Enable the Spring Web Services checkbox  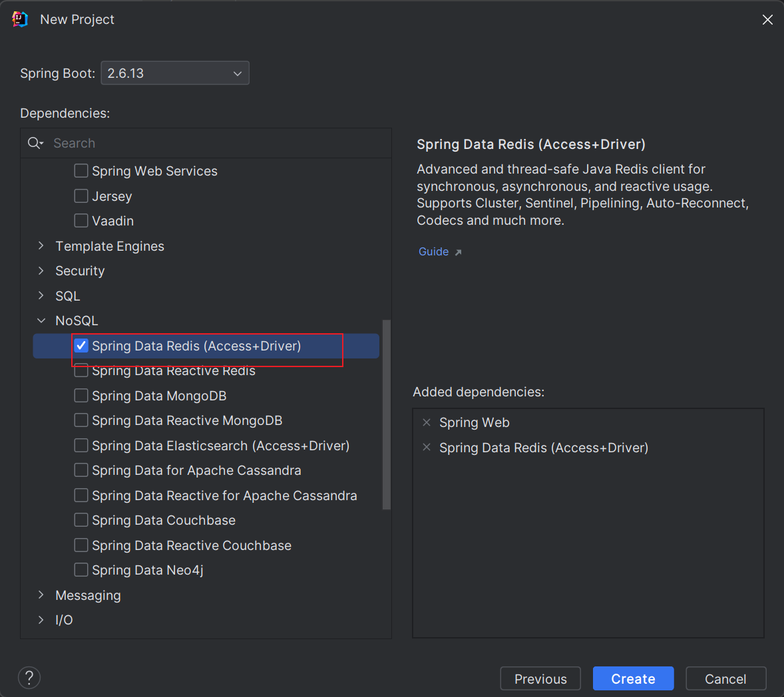[81, 171]
